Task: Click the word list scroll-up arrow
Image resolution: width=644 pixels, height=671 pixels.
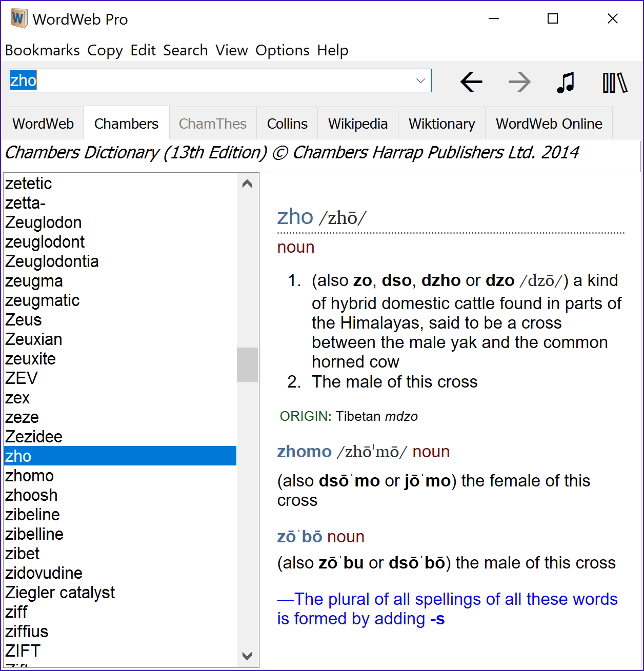Action: (247, 183)
